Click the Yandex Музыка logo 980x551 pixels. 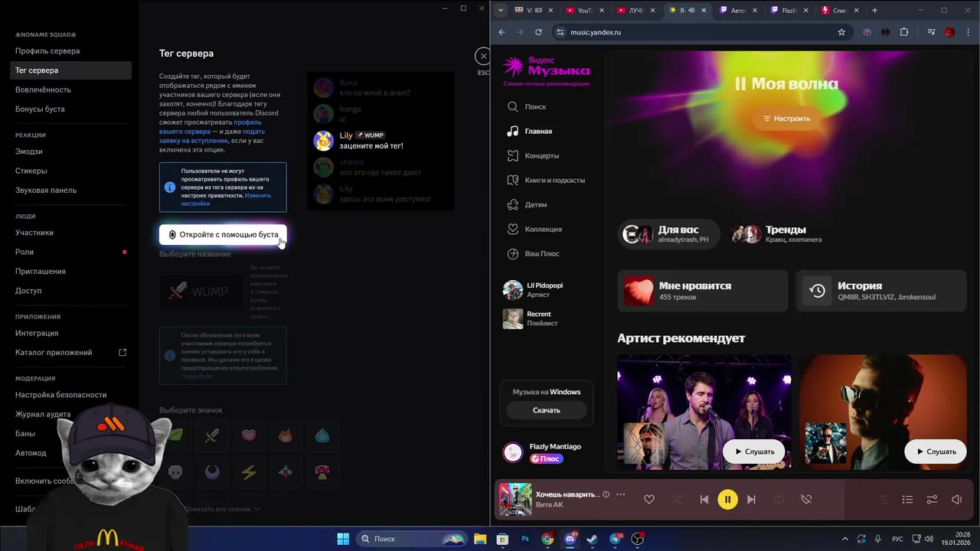547,70
